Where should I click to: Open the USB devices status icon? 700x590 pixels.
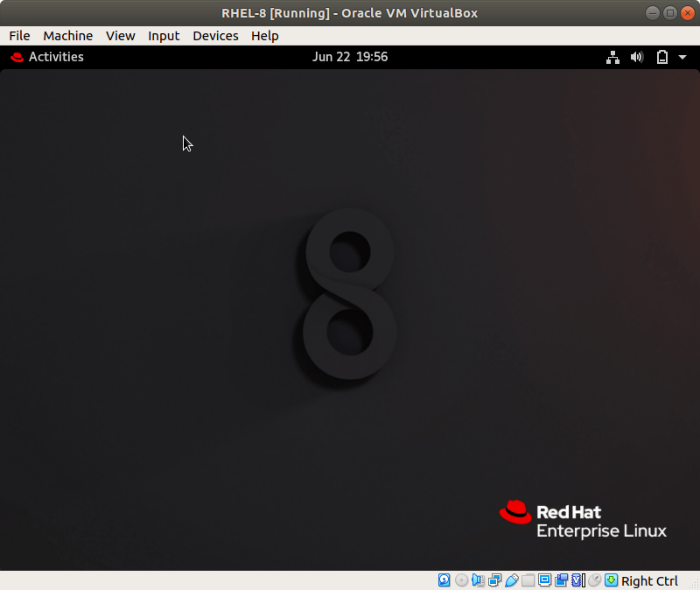(x=511, y=580)
